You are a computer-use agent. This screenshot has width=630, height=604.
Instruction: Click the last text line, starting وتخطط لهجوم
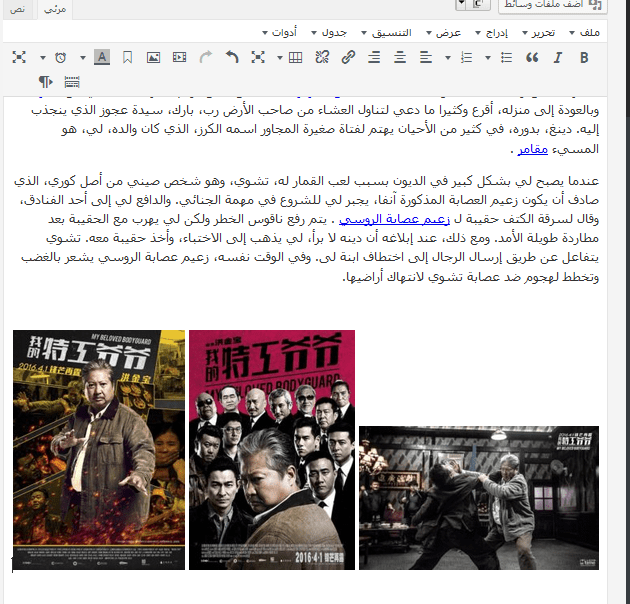[470, 277]
